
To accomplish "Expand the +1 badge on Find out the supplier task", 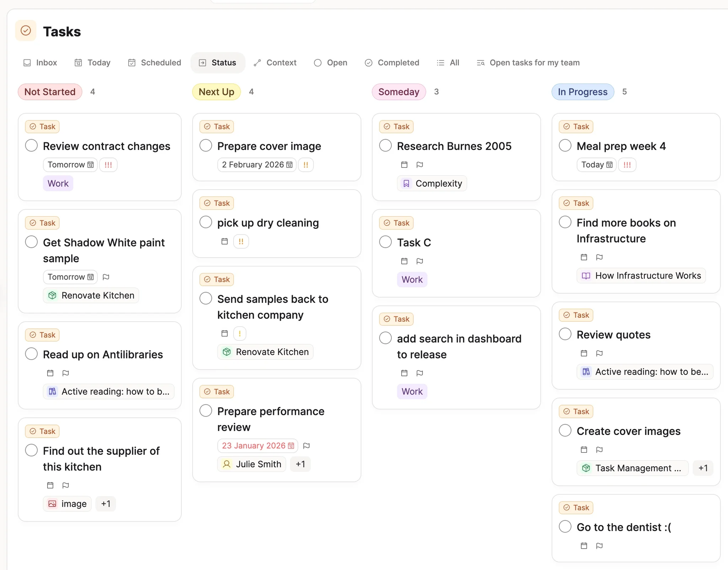I will tap(106, 504).
